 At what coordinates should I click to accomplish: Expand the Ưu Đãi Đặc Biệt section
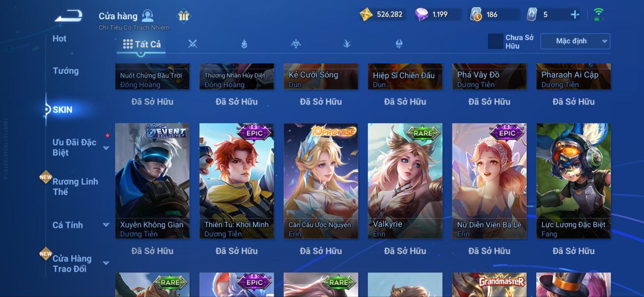106,148
